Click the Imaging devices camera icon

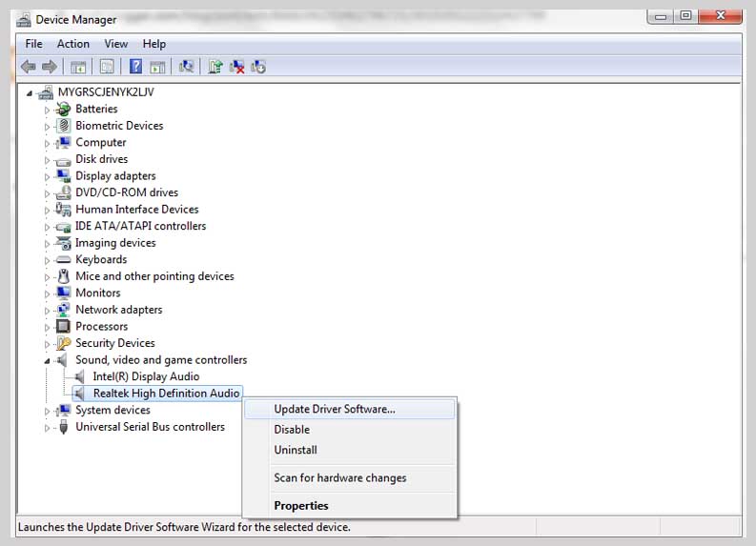coord(63,243)
